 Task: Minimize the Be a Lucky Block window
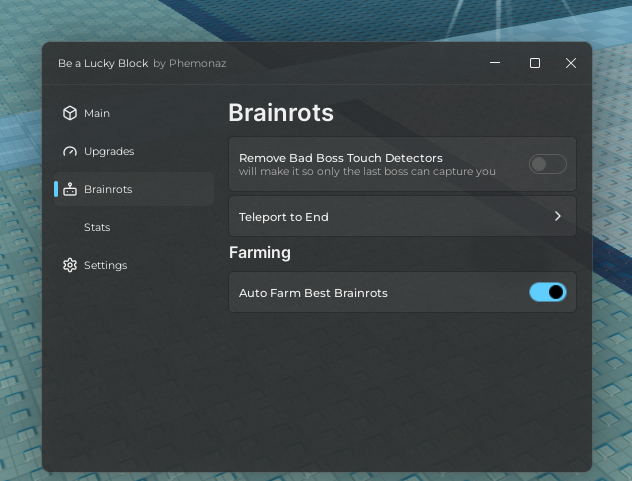tap(495, 63)
